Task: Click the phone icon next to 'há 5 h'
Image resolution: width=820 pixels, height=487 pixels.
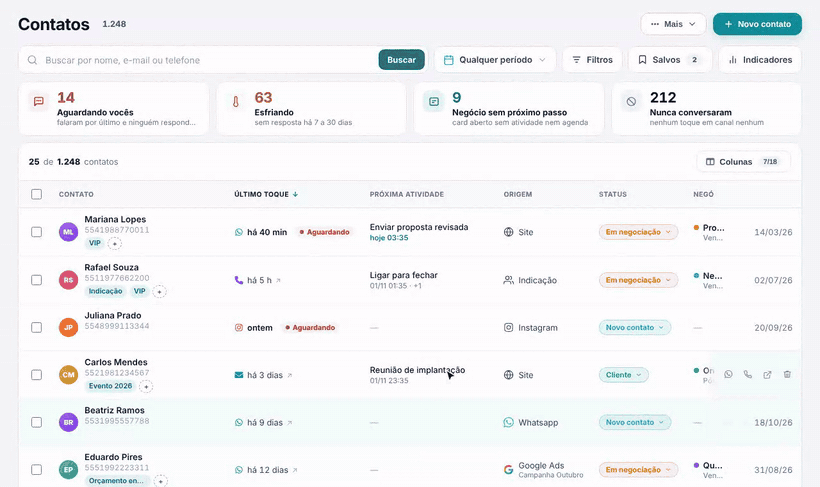Action: coord(238,280)
